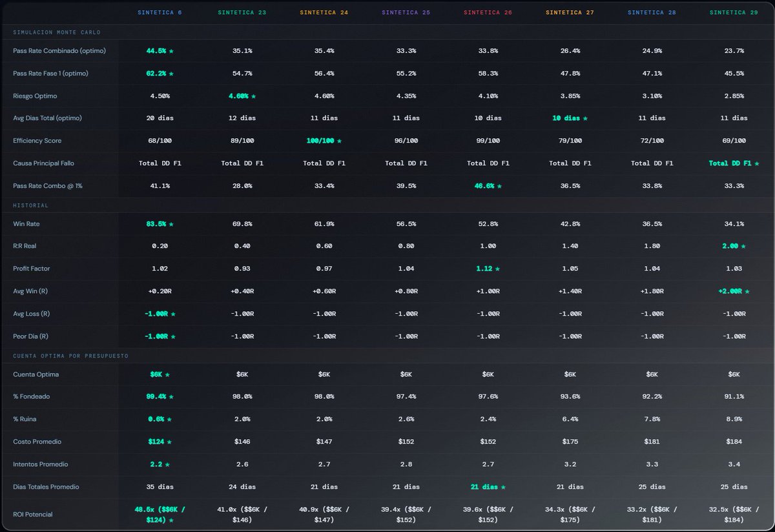Select the 34.1% Win Rate value

(734, 224)
